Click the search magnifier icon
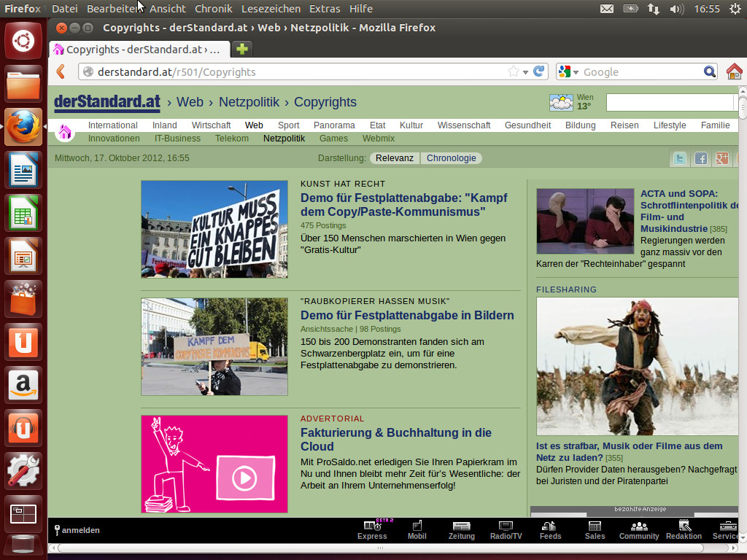This screenshot has width=747, height=560. pos(709,71)
